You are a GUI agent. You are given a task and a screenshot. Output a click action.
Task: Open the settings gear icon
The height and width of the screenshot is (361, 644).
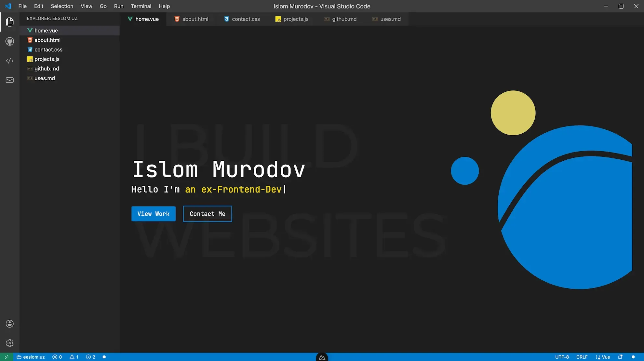tap(10, 343)
